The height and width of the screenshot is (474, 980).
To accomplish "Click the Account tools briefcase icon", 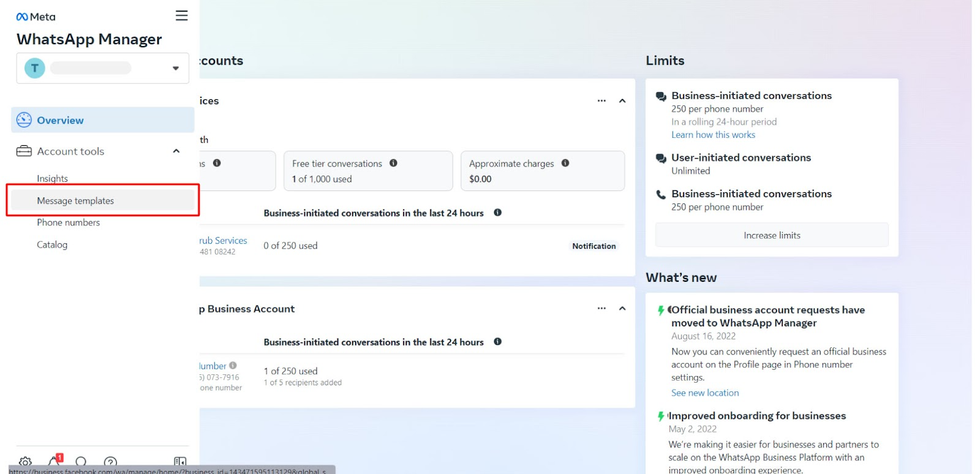I will (x=24, y=151).
